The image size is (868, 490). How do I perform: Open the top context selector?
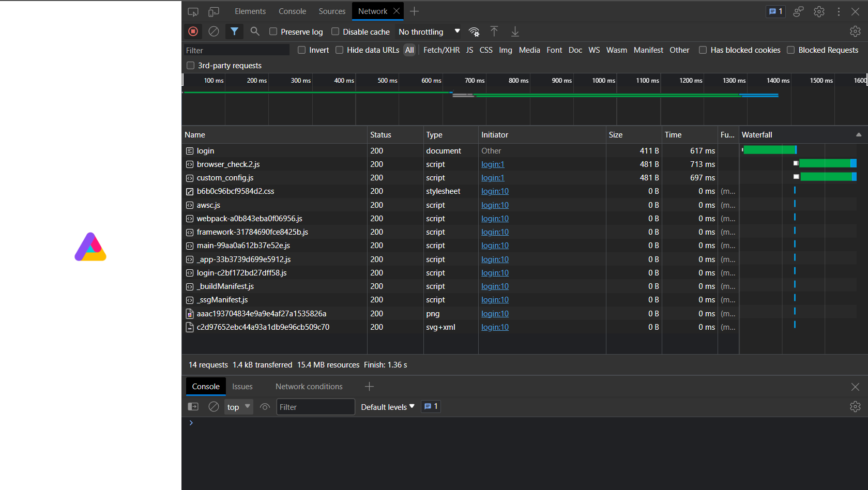click(238, 407)
